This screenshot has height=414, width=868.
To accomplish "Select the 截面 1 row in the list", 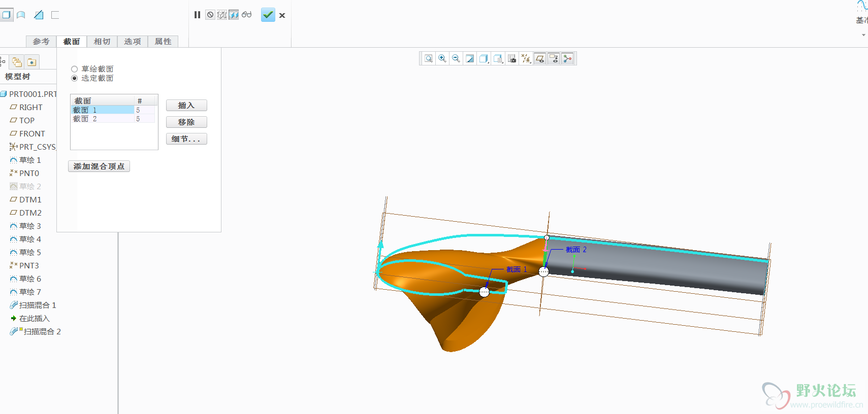I will pos(114,110).
